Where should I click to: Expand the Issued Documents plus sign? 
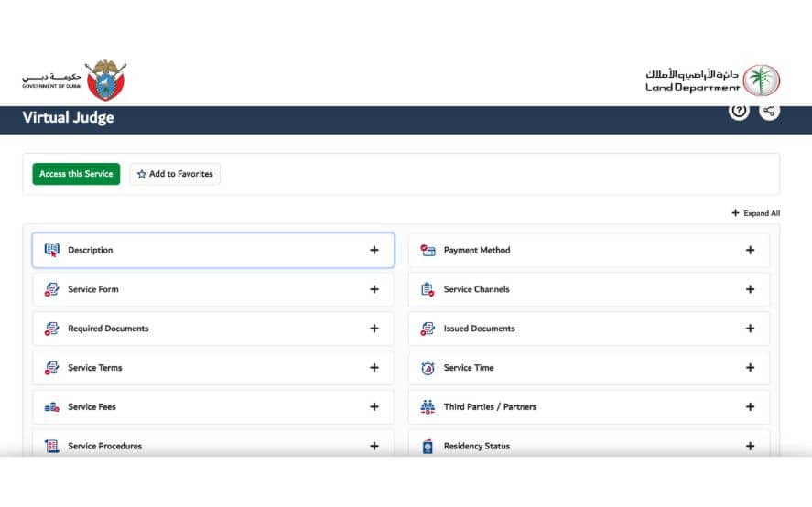tap(750, 329)
